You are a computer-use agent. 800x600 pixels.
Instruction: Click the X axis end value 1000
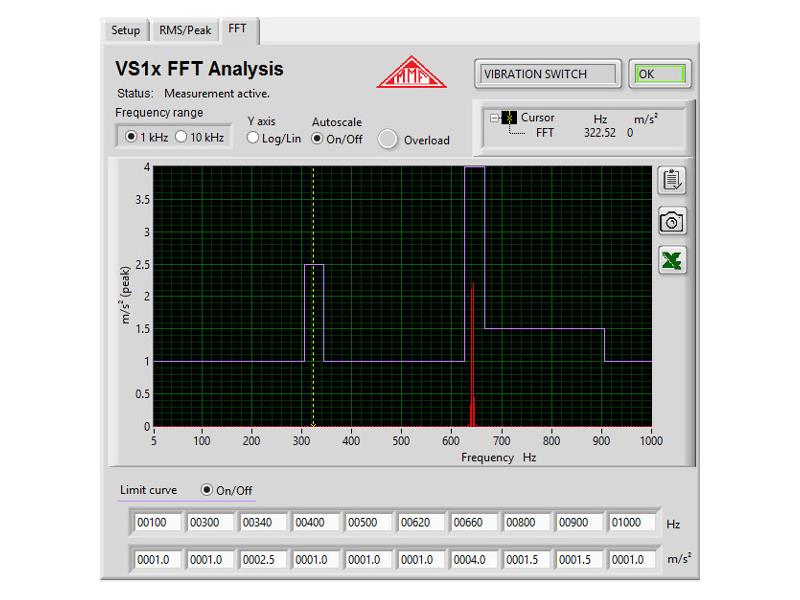pos(651,440)
